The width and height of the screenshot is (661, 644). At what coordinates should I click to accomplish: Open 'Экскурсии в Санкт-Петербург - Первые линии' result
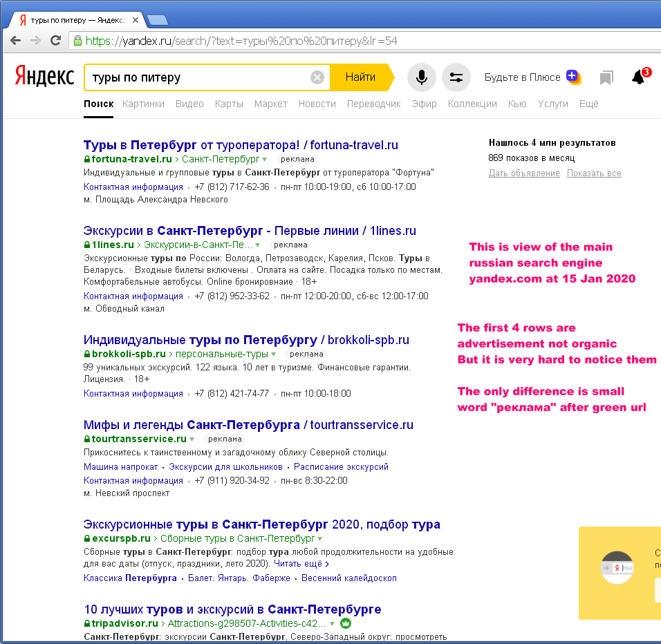(x=250, y=231)
